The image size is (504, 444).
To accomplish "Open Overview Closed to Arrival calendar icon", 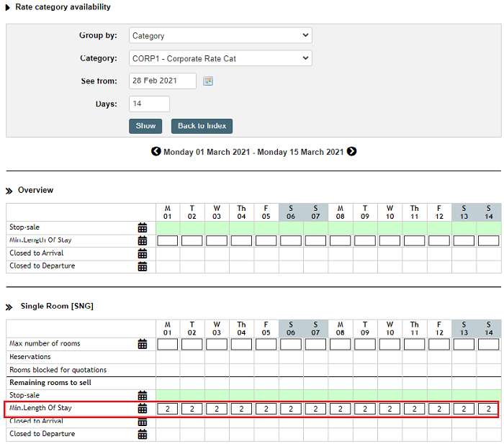I will [143, 253].
